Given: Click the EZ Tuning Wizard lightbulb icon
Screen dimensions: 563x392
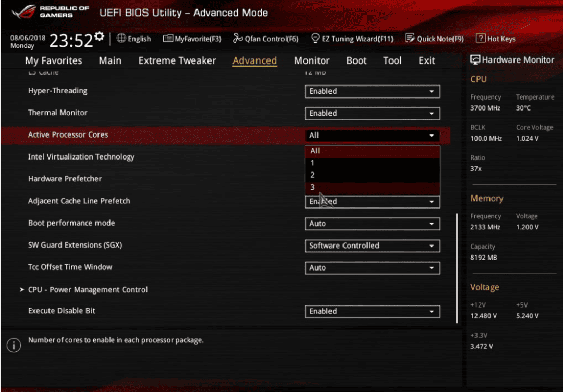Looking at the screenshot, I should pyautogui.click(x=315, y=38).
